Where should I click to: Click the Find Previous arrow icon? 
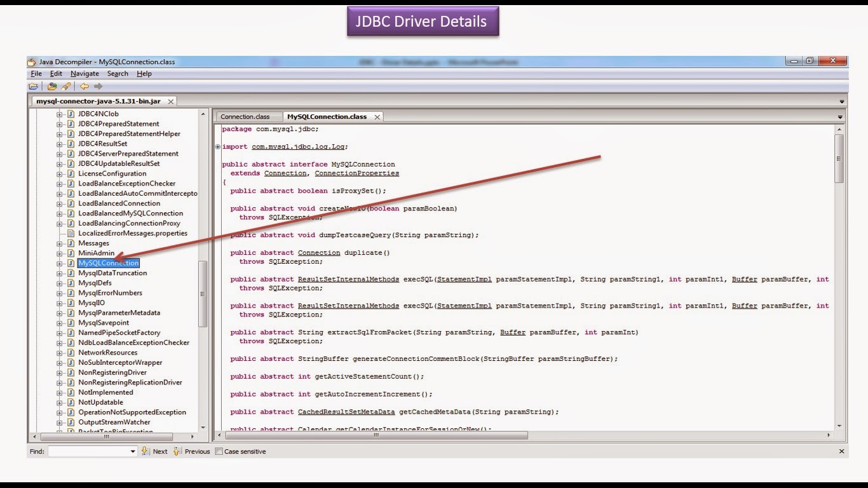[x=177, y=451]
